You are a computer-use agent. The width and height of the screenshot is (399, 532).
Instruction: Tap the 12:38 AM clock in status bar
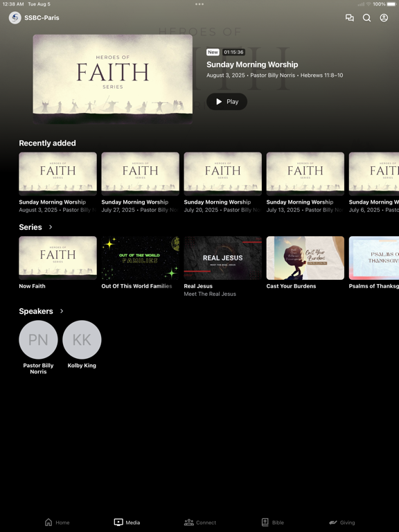coord(13,4)
